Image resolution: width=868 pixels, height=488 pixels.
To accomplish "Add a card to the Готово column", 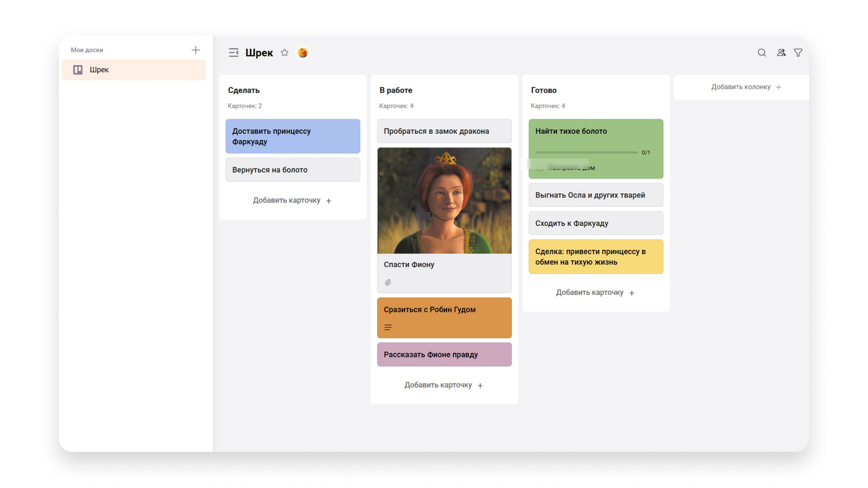I will click(595, 293).
